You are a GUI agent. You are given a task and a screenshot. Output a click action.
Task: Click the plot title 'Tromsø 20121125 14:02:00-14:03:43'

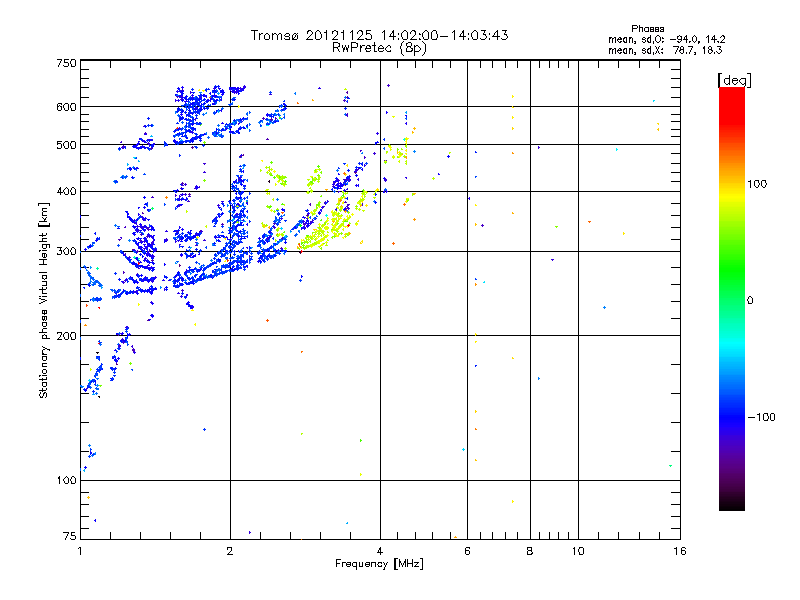click(x=379, y=35)
